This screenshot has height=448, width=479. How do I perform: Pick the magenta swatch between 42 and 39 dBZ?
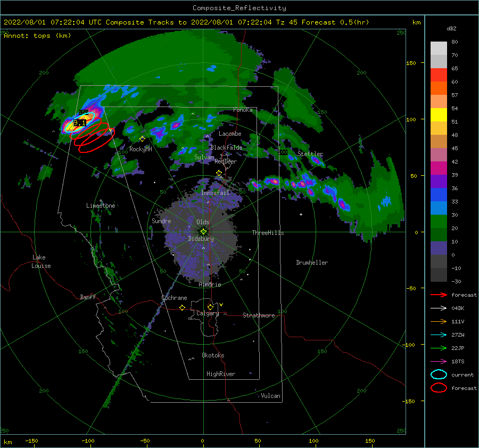[439, 168]
